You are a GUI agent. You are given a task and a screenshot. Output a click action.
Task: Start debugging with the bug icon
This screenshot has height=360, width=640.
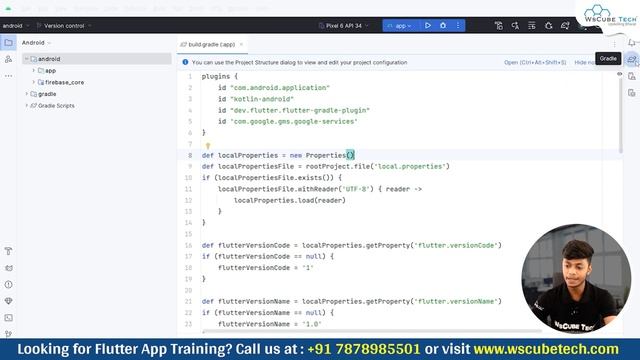point(443,25)
